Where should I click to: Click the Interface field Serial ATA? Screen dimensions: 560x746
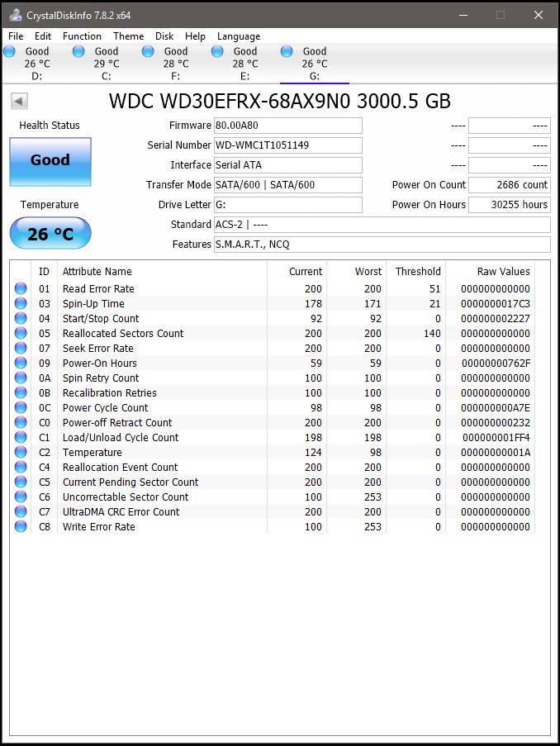coord(288,165)
